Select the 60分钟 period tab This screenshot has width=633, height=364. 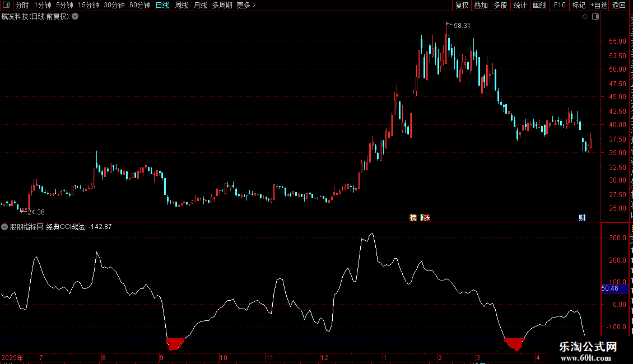point(140,5)
